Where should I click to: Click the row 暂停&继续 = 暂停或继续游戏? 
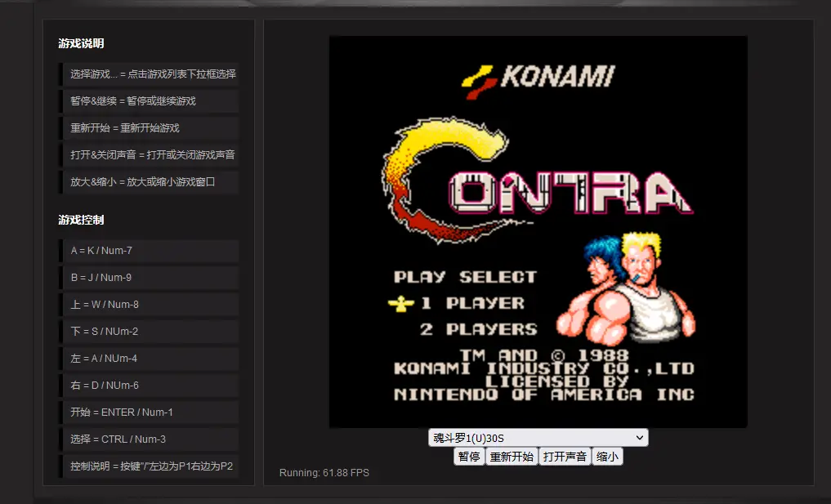(x=149, y=101)
